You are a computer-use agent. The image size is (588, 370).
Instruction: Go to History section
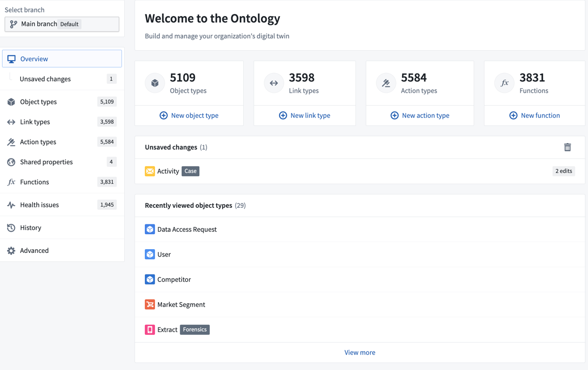tap(31, 227)
